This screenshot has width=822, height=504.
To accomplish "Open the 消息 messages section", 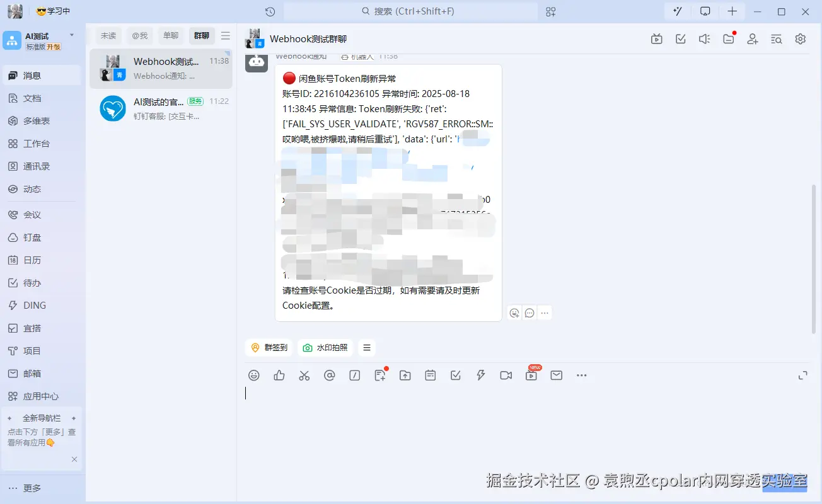I will [42, 76].
